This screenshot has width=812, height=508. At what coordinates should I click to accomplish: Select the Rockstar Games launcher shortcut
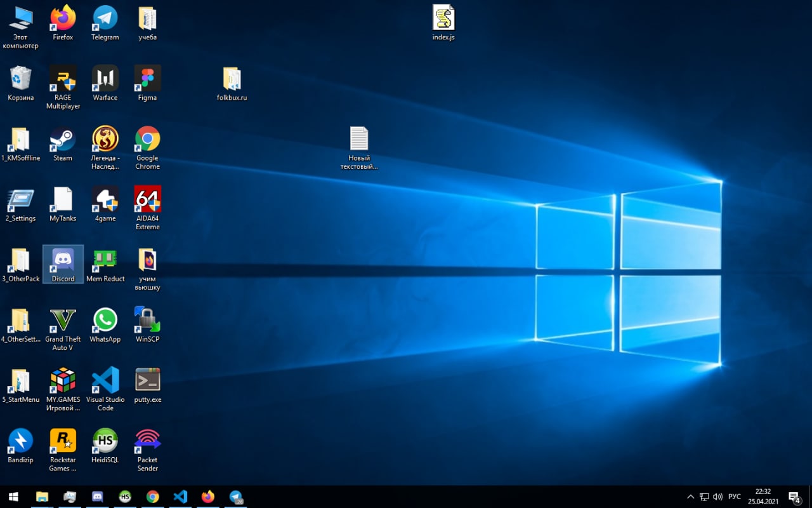(63, 450)
